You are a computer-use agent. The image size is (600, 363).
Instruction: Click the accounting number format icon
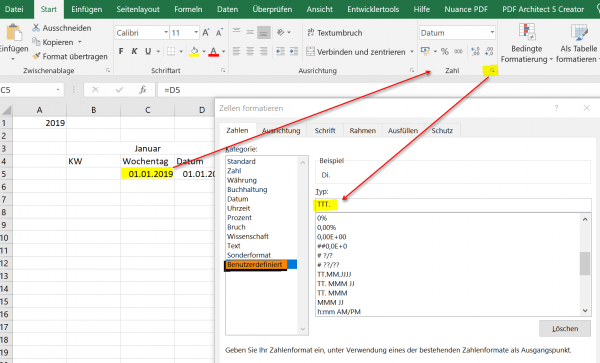(x=425, y=51)
